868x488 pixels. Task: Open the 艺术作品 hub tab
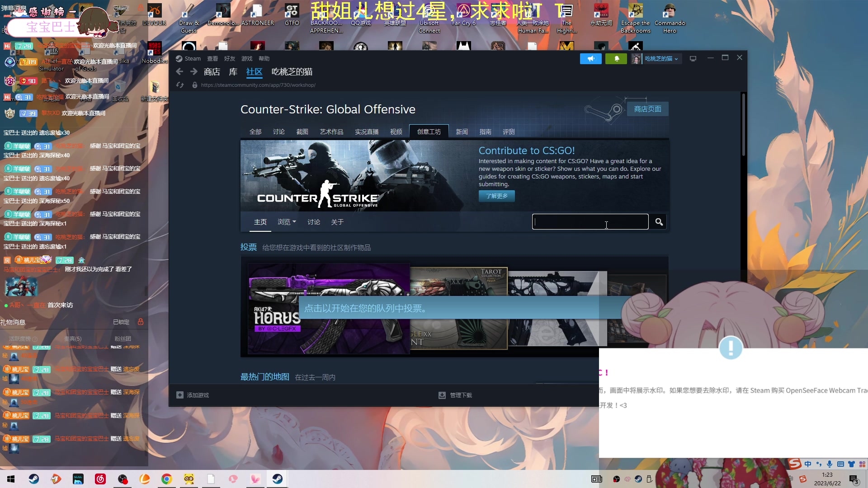[x=331, y=132]
